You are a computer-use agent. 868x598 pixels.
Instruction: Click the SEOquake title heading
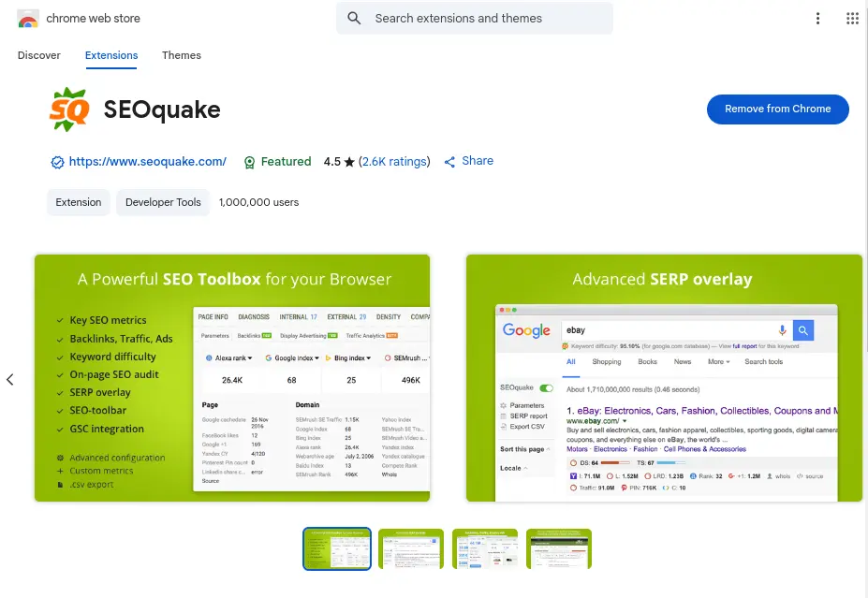point(162,109)
